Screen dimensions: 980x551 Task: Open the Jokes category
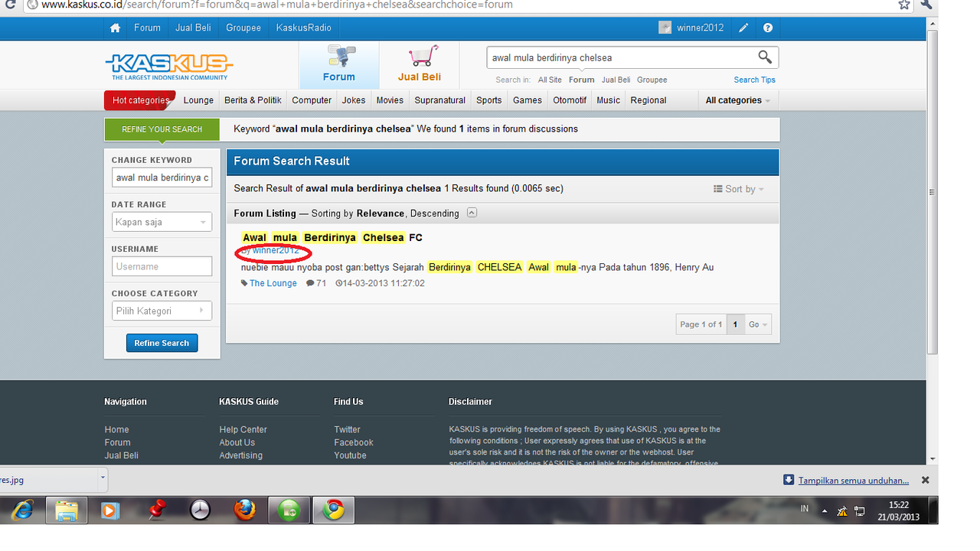click(x=354, y=100)
